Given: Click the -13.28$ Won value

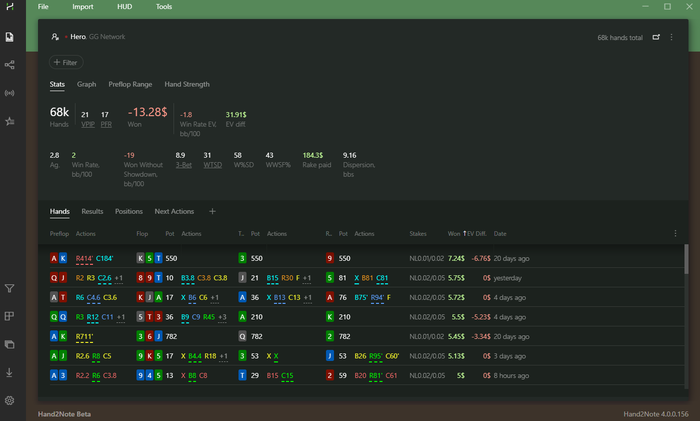Looking at the screenshot, I should click(147, 112).
